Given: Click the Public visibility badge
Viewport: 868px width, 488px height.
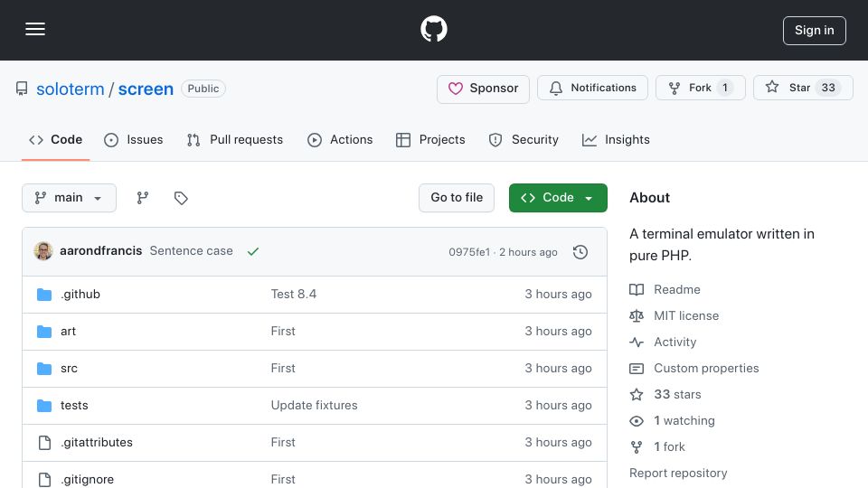Looking at the screenshot, I should [x=203, y=89].
